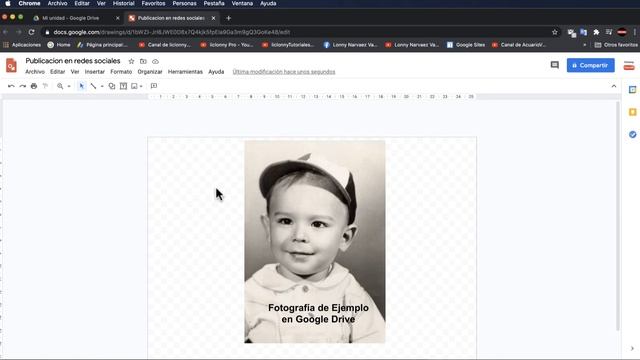Open the Archivo menu in Drawings
640x360 pixels.
[35, 71]
